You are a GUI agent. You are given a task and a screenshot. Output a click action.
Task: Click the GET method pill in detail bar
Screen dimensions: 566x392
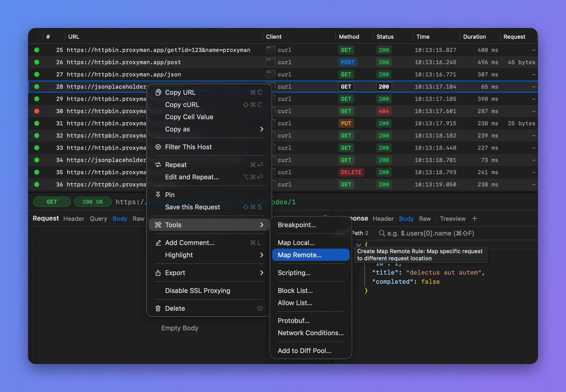(x=52, y=202)
